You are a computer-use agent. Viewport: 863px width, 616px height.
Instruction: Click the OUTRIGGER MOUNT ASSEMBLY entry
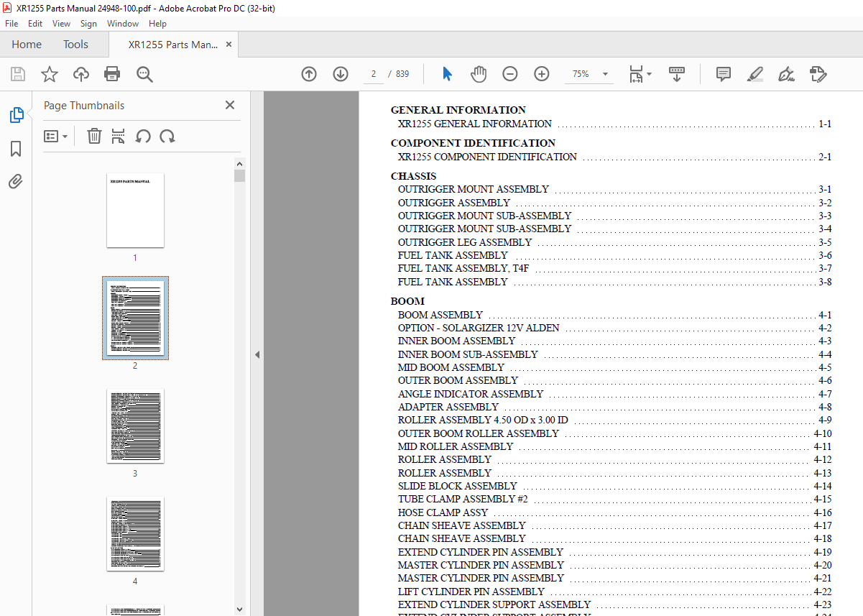pyautogui.click(x=614, y=189)
